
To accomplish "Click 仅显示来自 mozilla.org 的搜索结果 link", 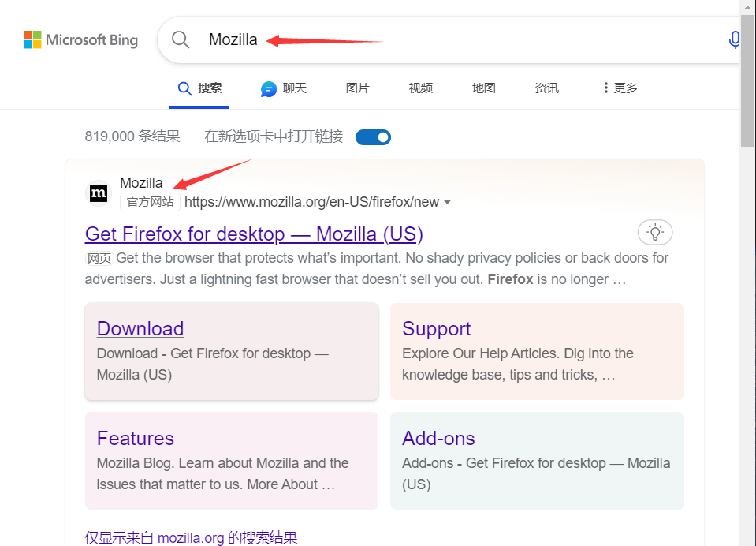I will click(191, 538).
